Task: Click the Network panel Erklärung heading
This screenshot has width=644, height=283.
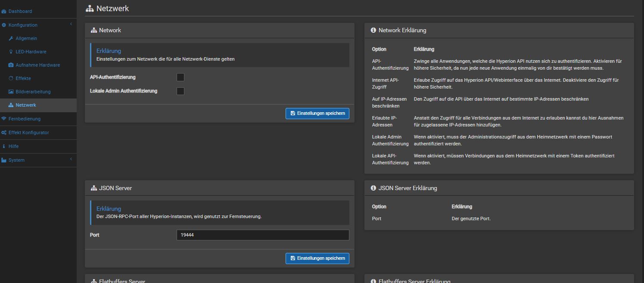Action: [109, 51]
